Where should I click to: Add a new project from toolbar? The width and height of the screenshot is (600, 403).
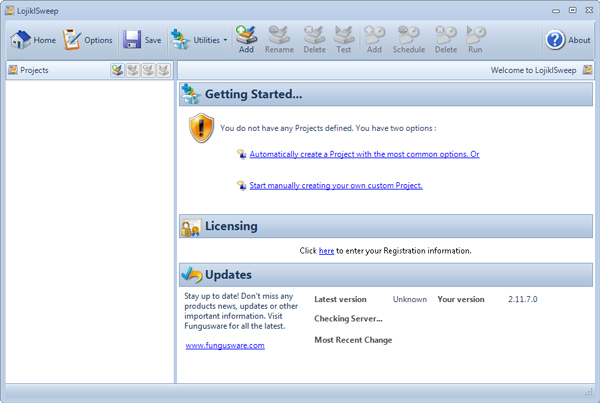pos(246,39)
